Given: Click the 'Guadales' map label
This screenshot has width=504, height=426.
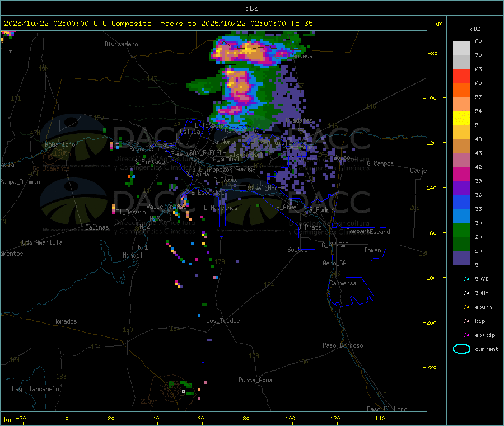Looking at the screenshot, I should tap(299, 120).
